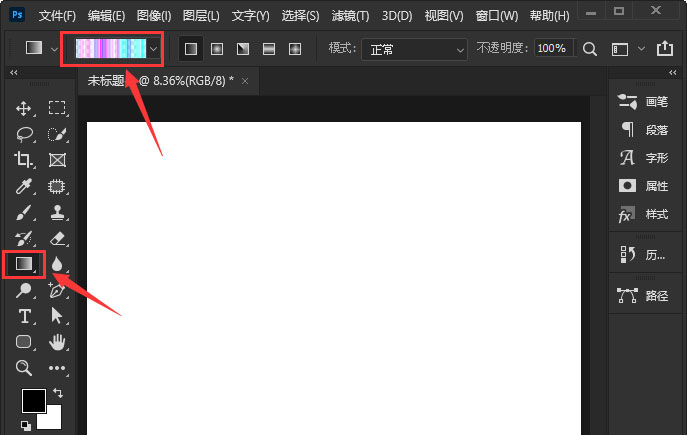
Task: Select the Hand tool
Action: pyautogui.click(x=57, y=342)
